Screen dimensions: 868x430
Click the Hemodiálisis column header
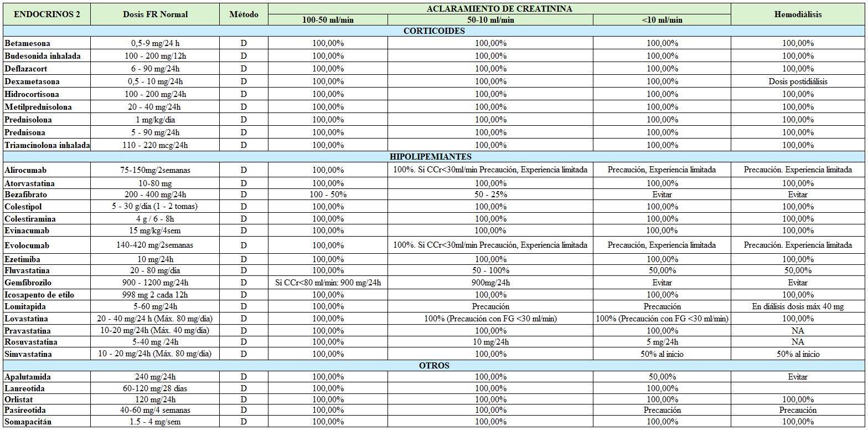coord(798,14)
